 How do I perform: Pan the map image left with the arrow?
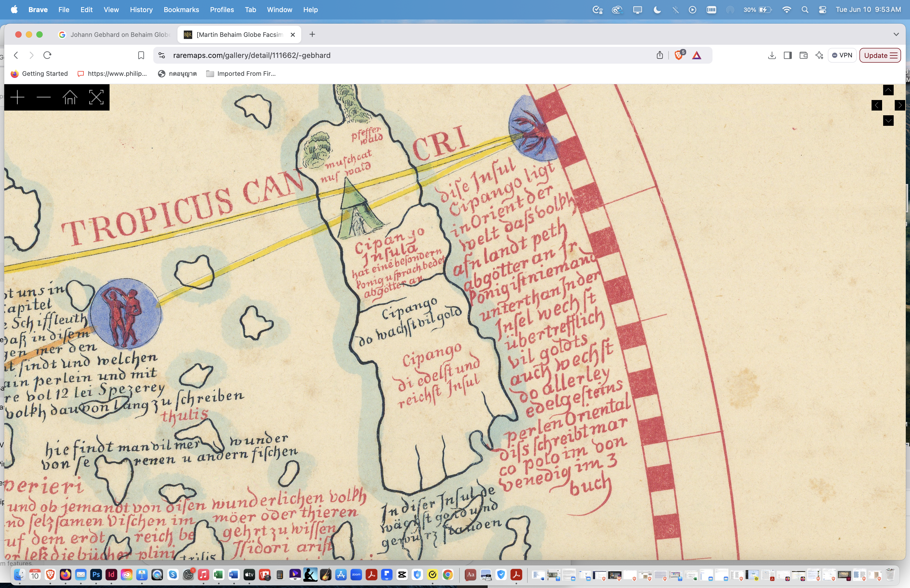876,105
